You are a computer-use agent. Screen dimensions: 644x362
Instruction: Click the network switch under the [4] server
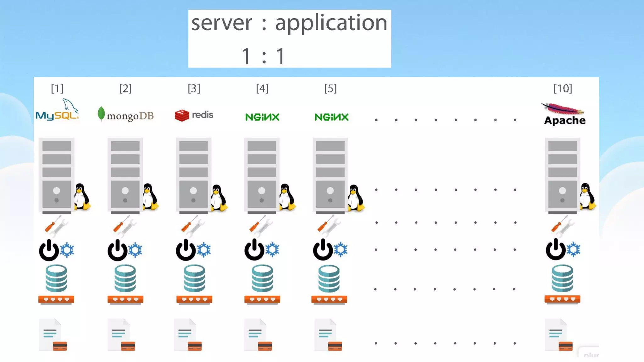pyautogui.click(x=262, y=299)
